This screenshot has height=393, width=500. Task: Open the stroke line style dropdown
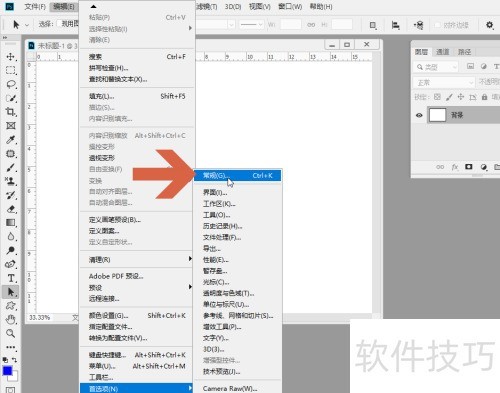(251, 24)
